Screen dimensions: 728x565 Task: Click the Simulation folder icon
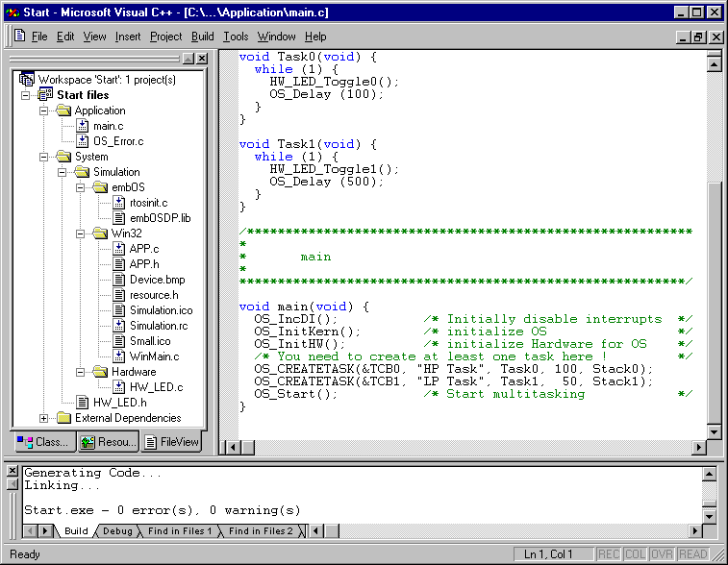click(x=83, y=172)
